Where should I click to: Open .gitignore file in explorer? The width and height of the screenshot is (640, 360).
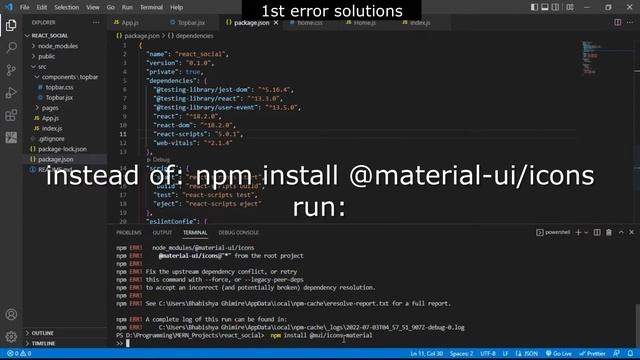tap(51, 139)
